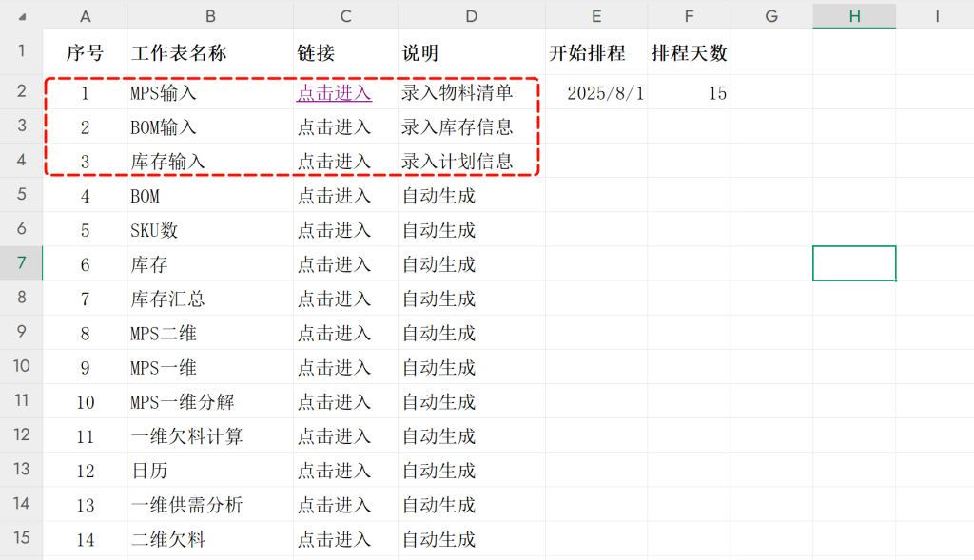Image resolution: width=974 pixels, height=560 pixels.
Task: Select row 2 header
Action: tap(21, 92)
